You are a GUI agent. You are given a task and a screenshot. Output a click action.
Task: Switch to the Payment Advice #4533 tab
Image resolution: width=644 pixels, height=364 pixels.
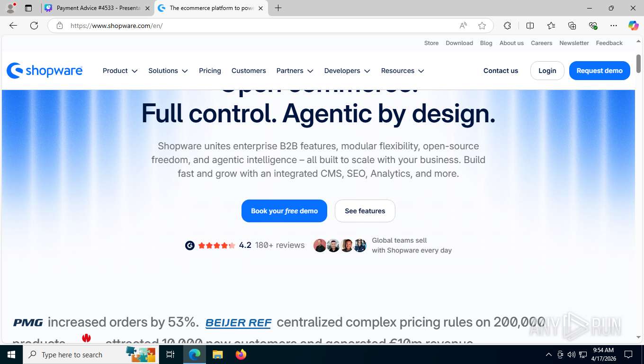pyautogui.click(x=98, y=8)
